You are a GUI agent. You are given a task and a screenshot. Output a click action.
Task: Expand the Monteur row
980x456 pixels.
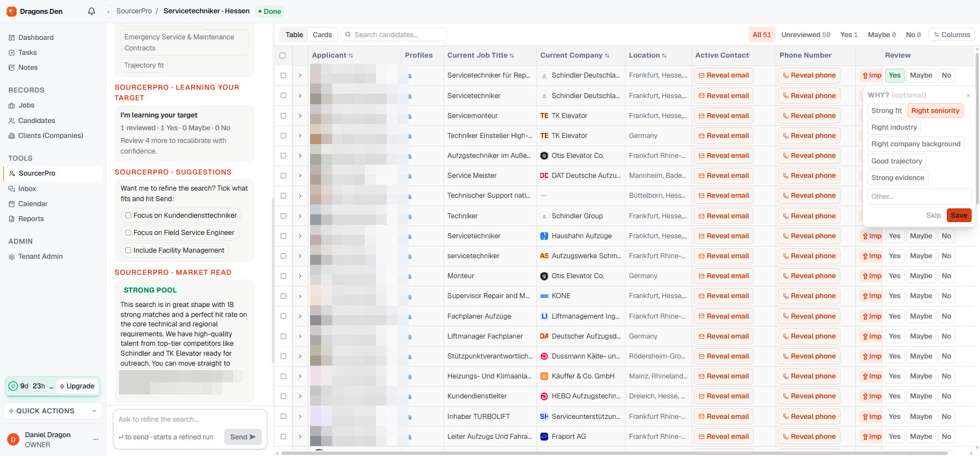pyautogui.click(x=300, y=276)
